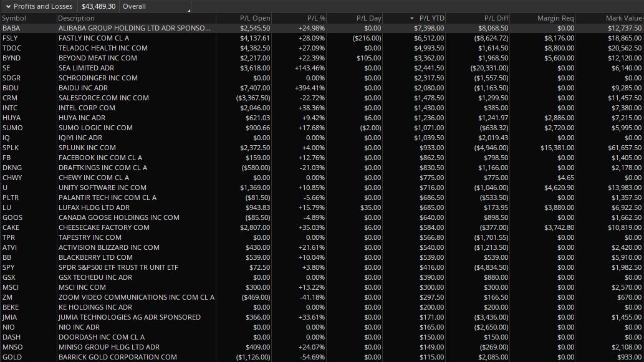Select the TPR symbol cell
The width and height of the screenshot is (644, 362).
click(9, 237)
